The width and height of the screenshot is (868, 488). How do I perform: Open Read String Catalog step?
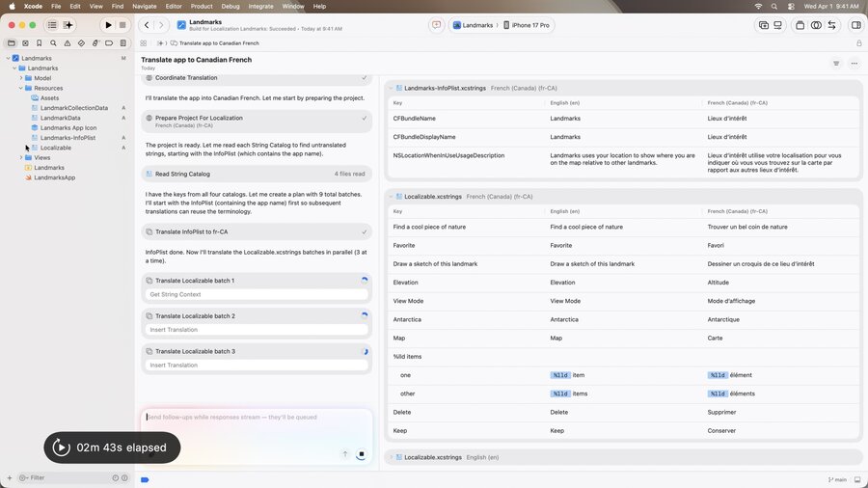tap(257, 174)
